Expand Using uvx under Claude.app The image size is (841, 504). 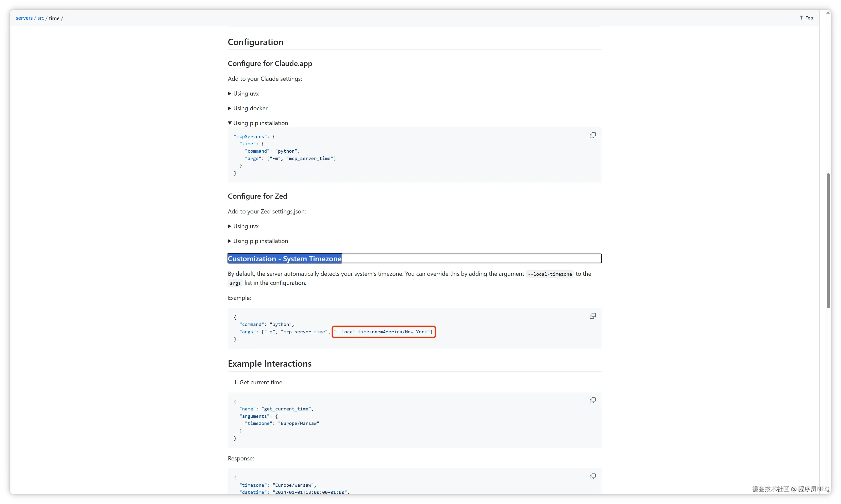(x=246, y=93)
